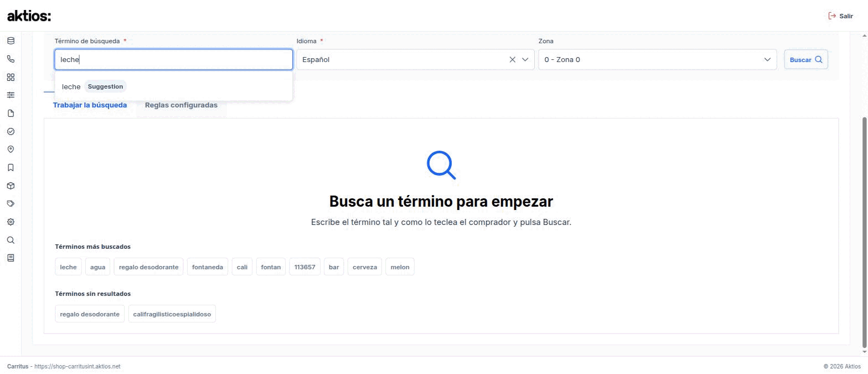Open the Zona dropdown
The width and height of the screenshot is (868, 374).
[x=659, y=59]
